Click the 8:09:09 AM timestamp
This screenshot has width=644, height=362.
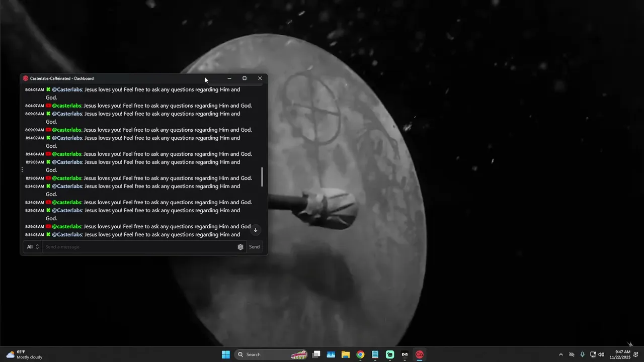35,130
